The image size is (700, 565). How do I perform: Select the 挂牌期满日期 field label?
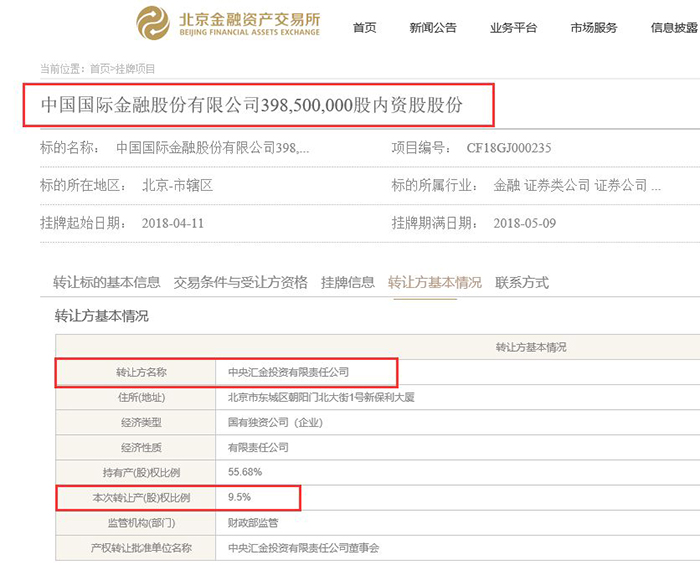coord(434,223)
